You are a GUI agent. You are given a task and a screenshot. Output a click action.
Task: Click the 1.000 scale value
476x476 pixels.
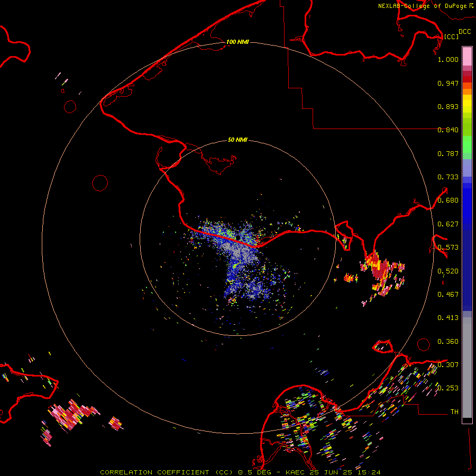tap(448, 59)
